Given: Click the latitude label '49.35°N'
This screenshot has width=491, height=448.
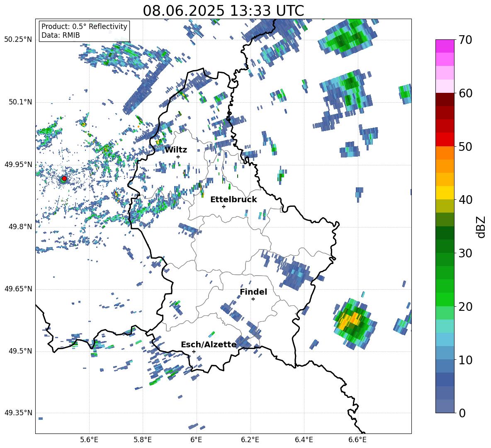Looking at the screenshot, I should [18, 413].
